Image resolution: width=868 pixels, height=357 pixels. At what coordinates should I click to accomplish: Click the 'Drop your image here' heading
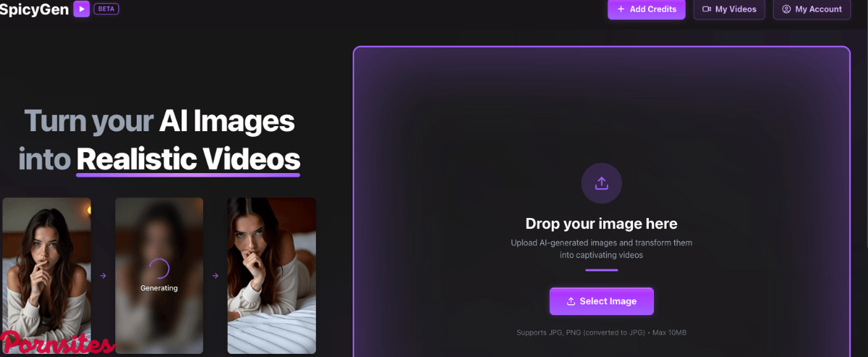tap(602, 224)
